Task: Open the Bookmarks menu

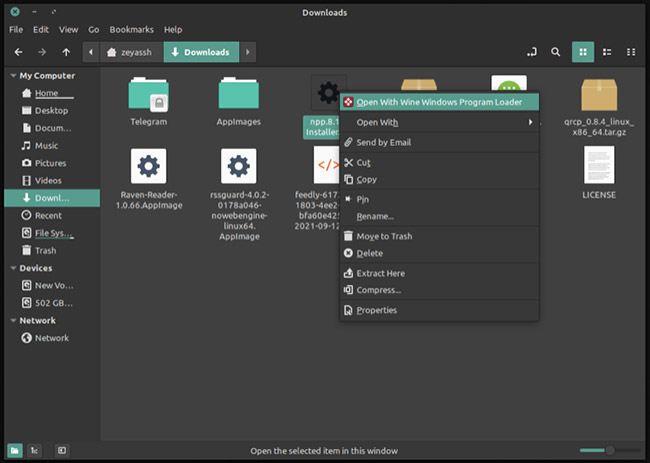Action: click(x=131, y=30)
